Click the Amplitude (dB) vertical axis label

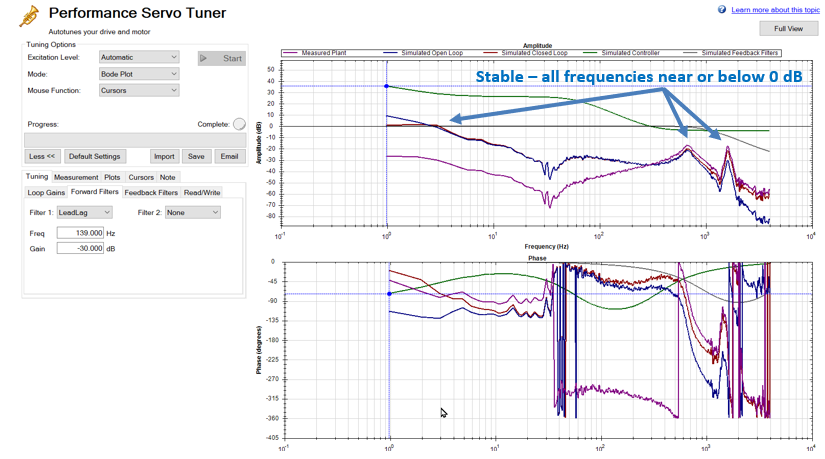point(258,143)
